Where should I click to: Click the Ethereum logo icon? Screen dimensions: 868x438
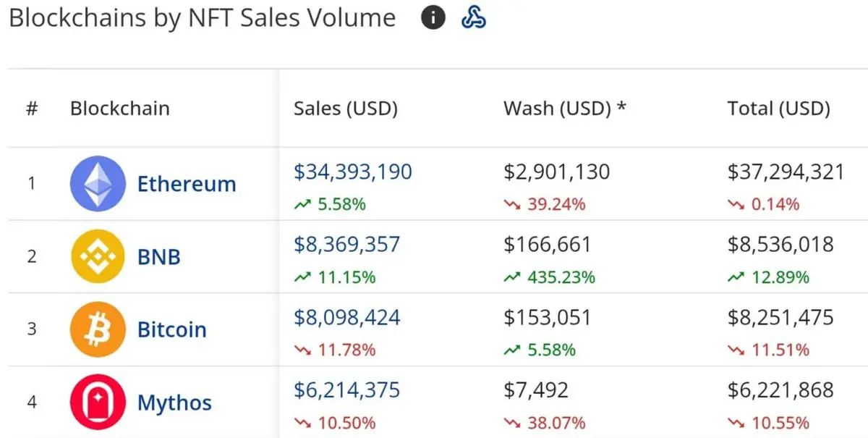click(98, 183)
